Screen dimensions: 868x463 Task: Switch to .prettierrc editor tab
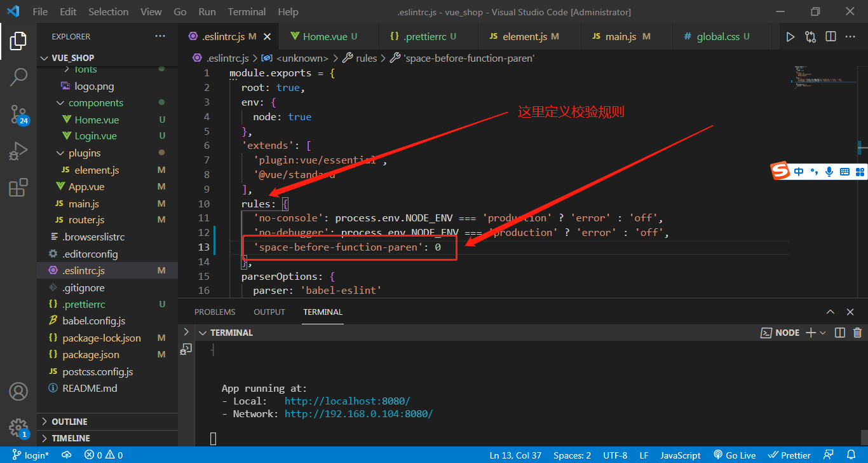pos(428,37)
